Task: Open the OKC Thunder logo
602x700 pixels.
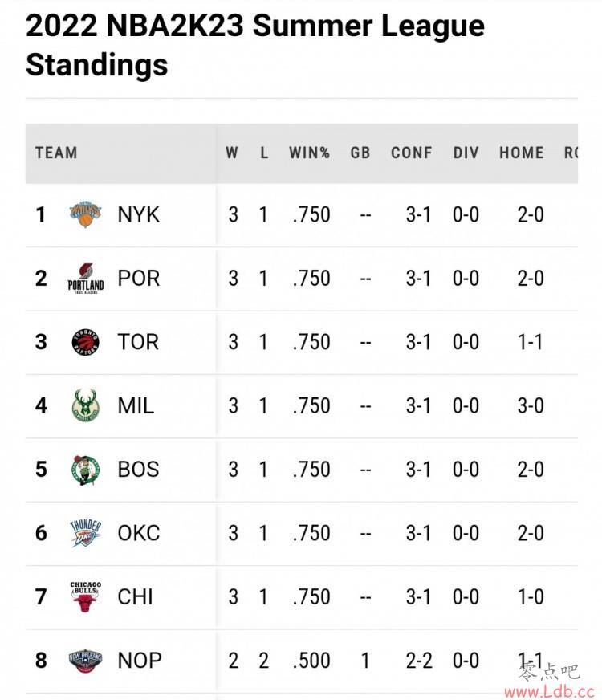Action: [85, 533]
